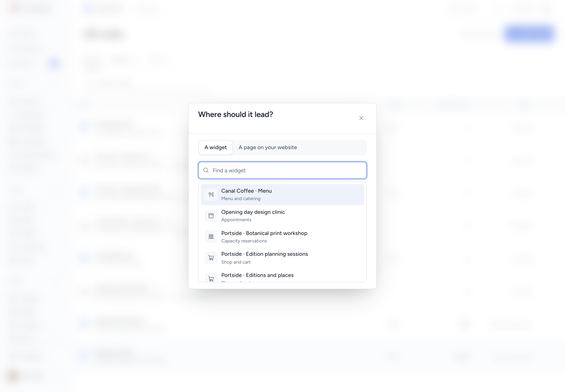Click the 'Appointments' subtitle
Viewport: 565px width, 392px height.
click(236, 220)
